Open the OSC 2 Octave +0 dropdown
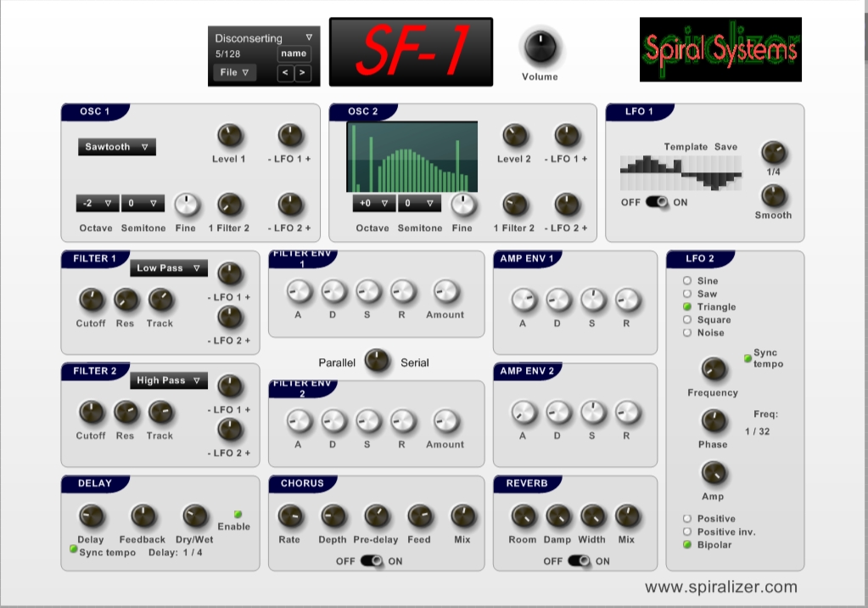868x608 pixels. click(x=374, y=203)
